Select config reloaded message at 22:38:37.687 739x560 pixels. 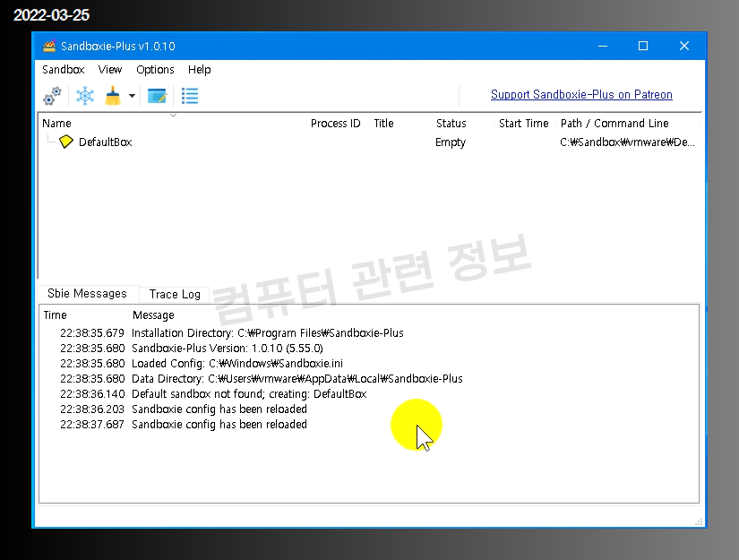(x=369, y=424)
